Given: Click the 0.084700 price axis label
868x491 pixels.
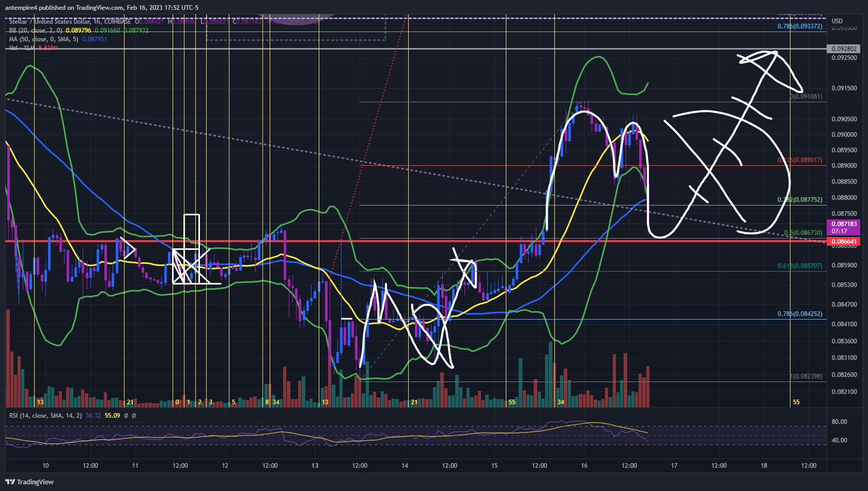Looking at the screenshot, I should click(844, 305).
